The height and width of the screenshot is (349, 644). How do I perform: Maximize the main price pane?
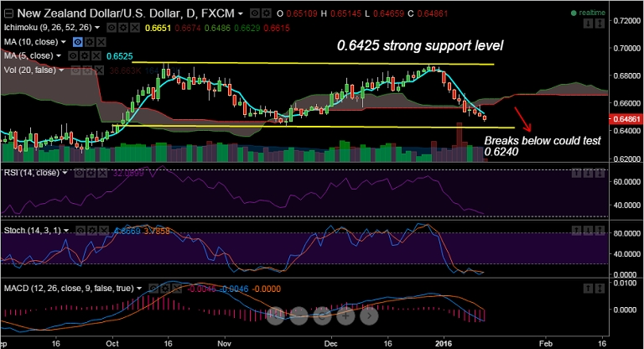pyautogui.click(x=600, y=23)
